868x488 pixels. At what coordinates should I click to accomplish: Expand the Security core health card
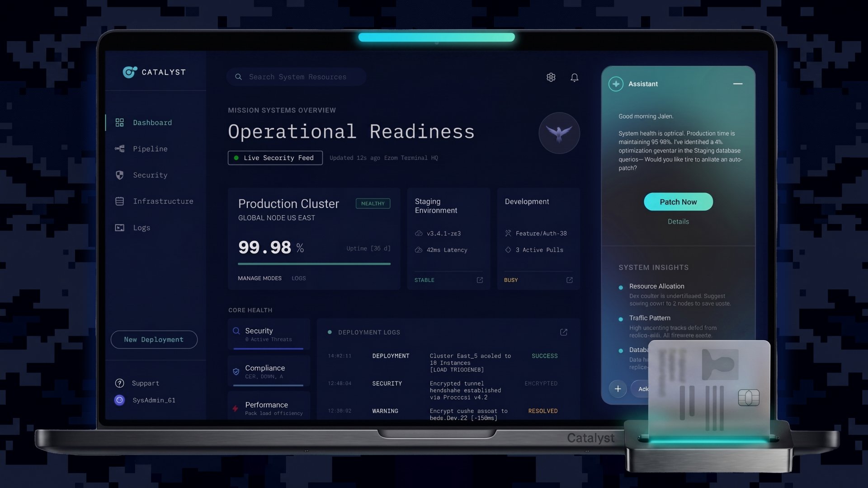click(x=269, y=334)
